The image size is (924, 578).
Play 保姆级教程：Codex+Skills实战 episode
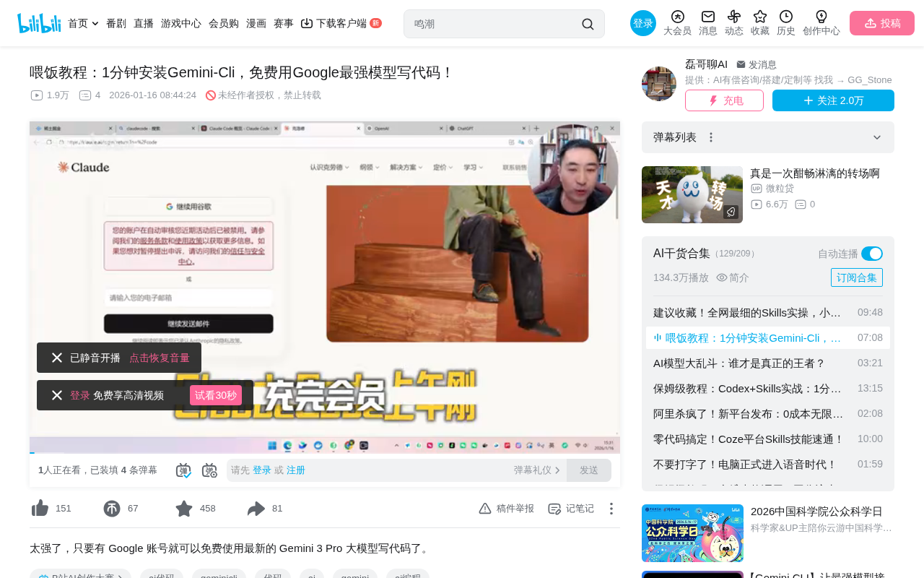[x=768, y=389]
